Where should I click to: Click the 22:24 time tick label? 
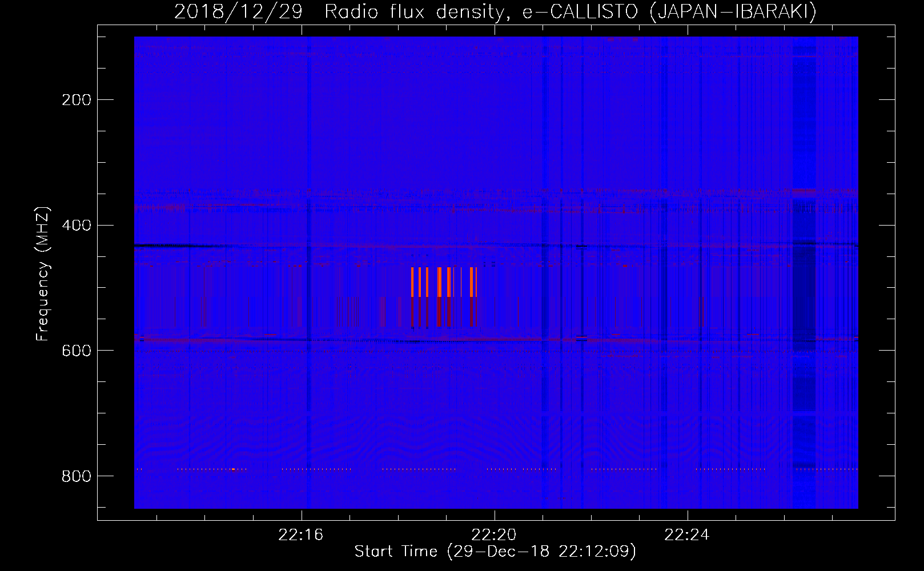687,534
